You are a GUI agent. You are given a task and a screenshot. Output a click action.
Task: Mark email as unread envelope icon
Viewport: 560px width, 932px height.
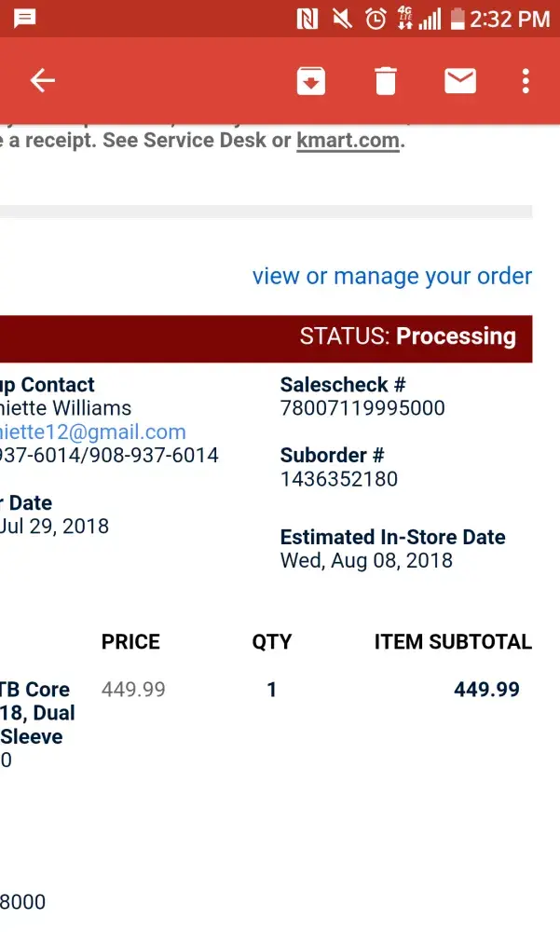click(460, 81)
